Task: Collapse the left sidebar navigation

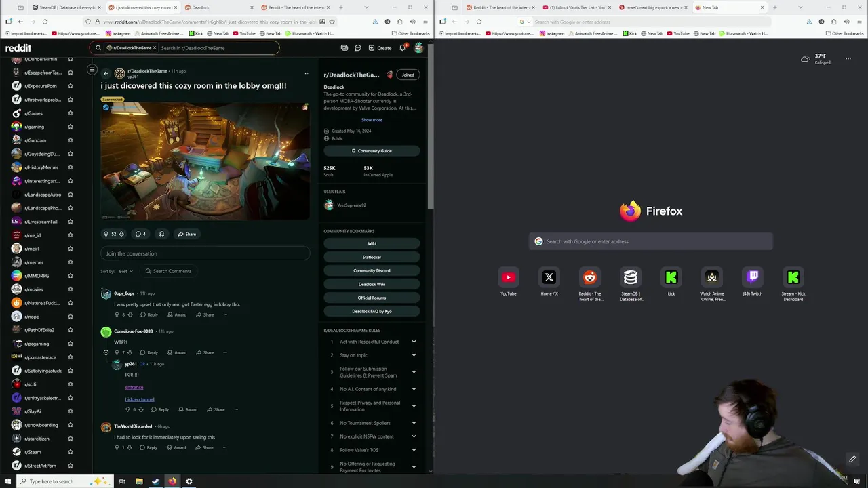Action: [92, 70]
